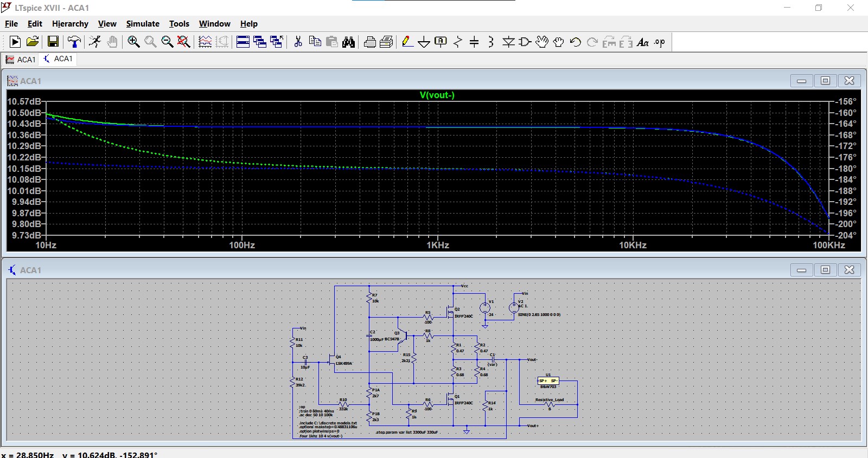Screen dimensions: 868x458
Task: Select the Zoom Out magnifier tool
Action: [x=167, y=42]
